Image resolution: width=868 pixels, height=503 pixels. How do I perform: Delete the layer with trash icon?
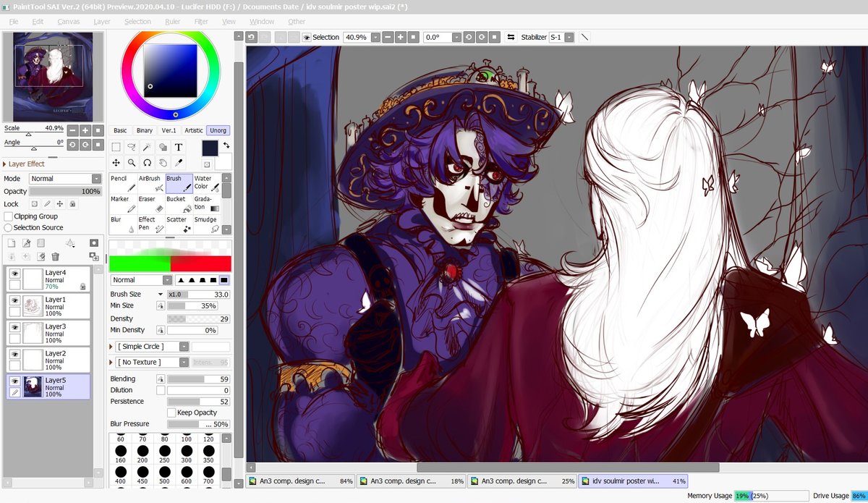pyautogui.click(x=55, y=256)
